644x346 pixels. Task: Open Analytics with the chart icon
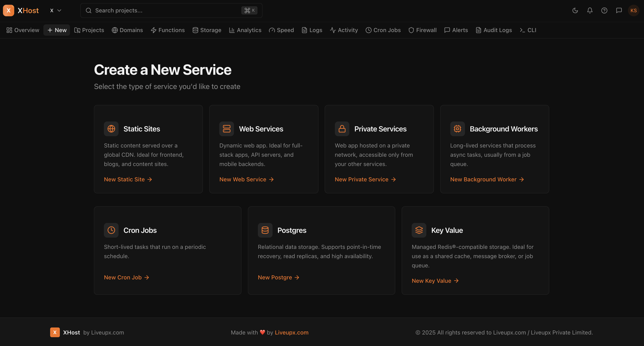pos(245,30)
